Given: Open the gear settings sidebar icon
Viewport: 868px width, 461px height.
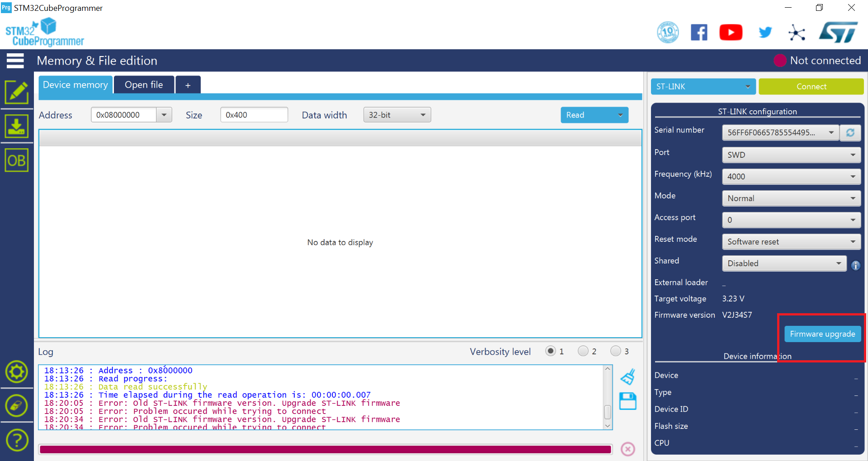Looking at the screenshot, I should [17, 372].
